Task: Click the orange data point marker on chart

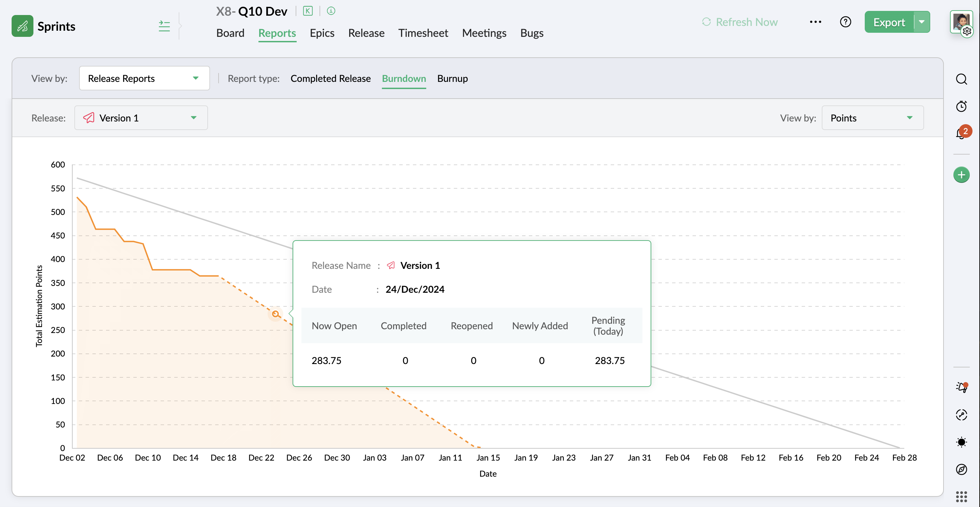Action: (276, 314)
